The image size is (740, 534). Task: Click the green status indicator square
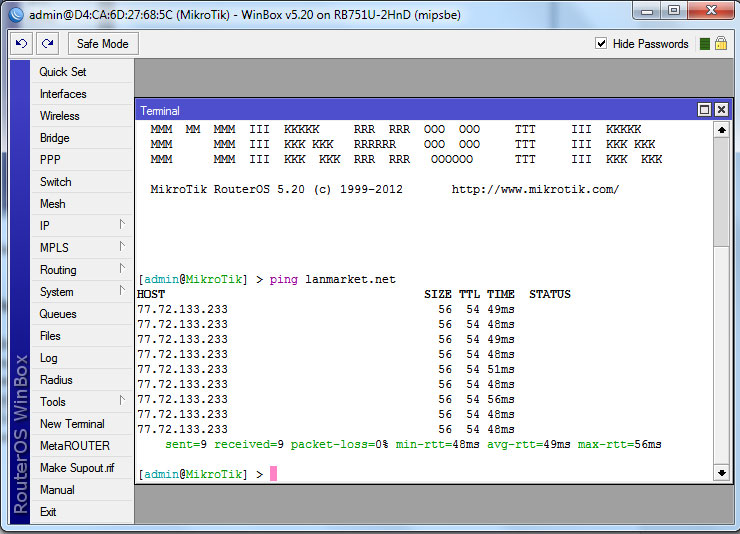click(x=705, y=44)
